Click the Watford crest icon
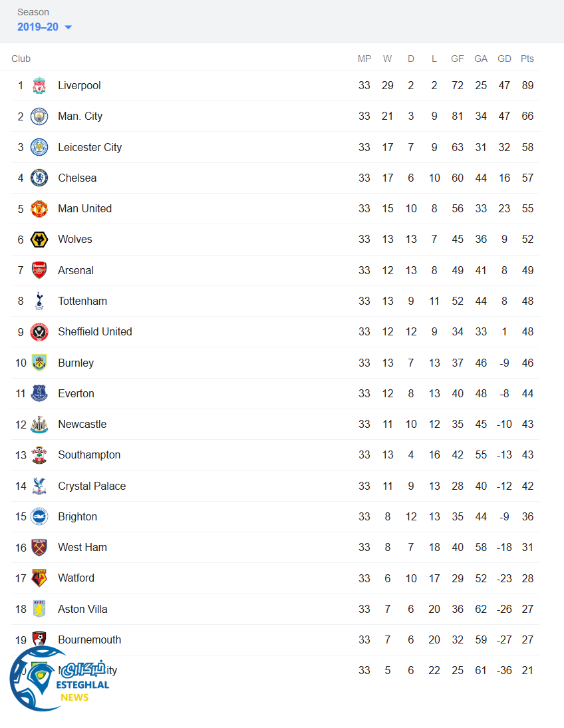This screenshot has width=564, height=728. coord(39,578)
